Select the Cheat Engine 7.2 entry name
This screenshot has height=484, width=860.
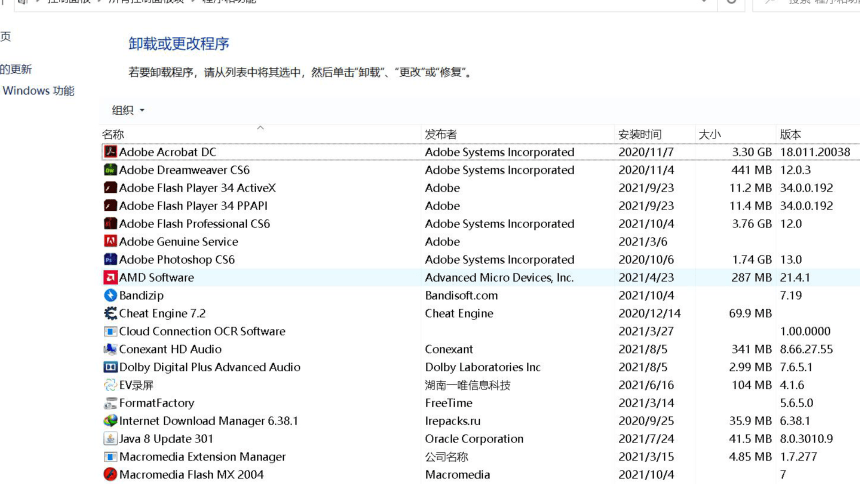[162, 313]
